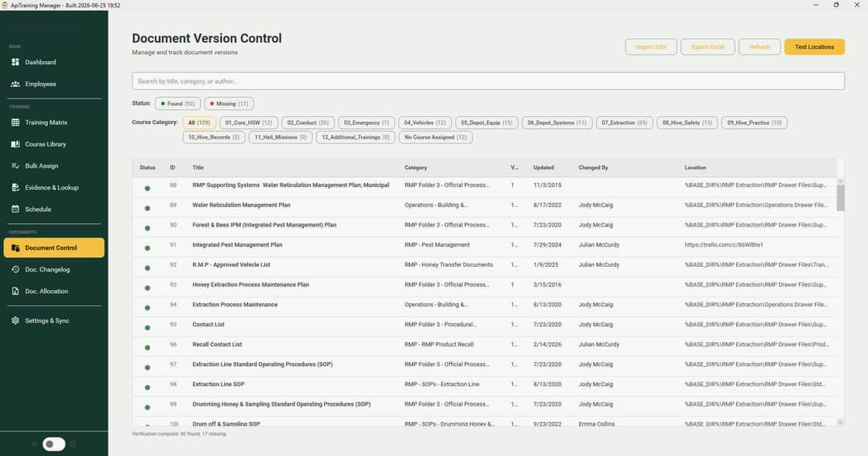This screenshot has height=456, width=868.
Task: Select row Water Reticulation Management Plan
Action: click(484, 205)
